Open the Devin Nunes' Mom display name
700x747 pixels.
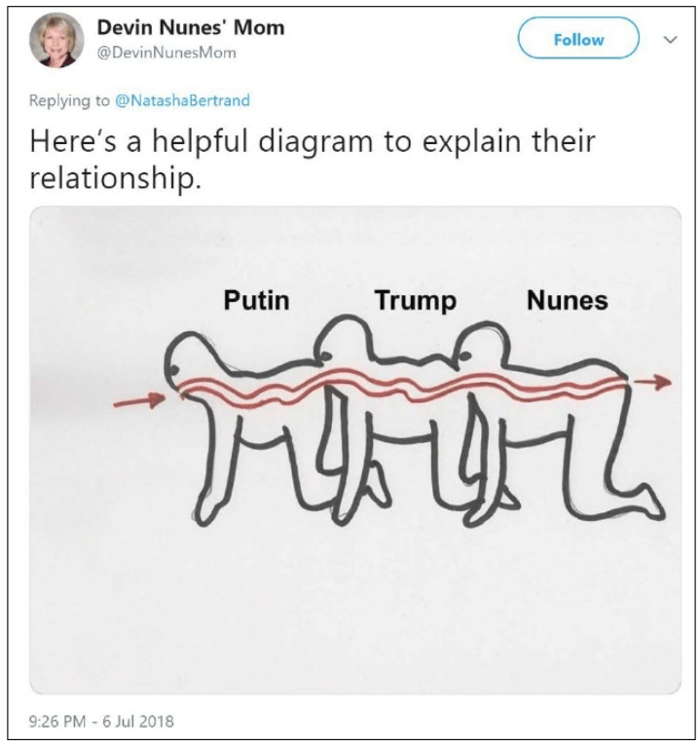(191, 27)
